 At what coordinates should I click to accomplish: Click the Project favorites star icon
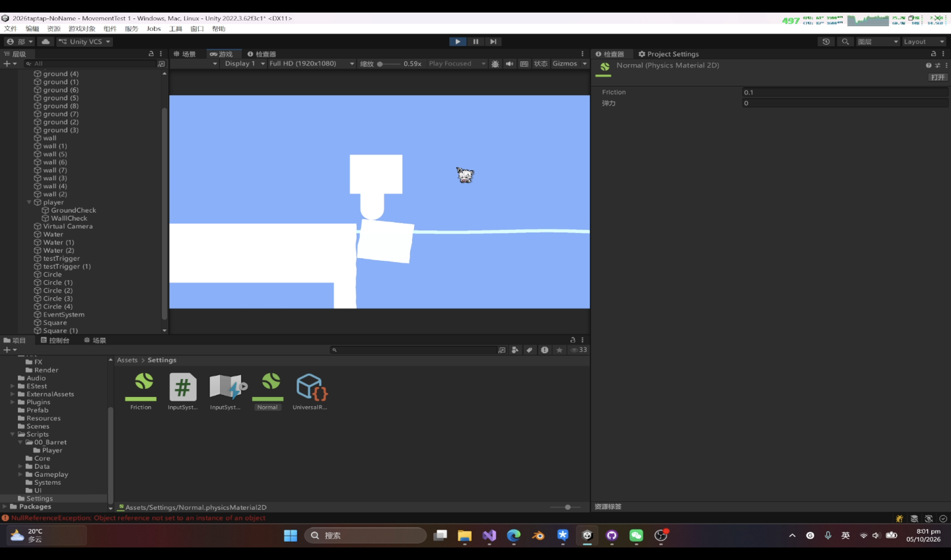pyautogui.click(x=559, y=350)
